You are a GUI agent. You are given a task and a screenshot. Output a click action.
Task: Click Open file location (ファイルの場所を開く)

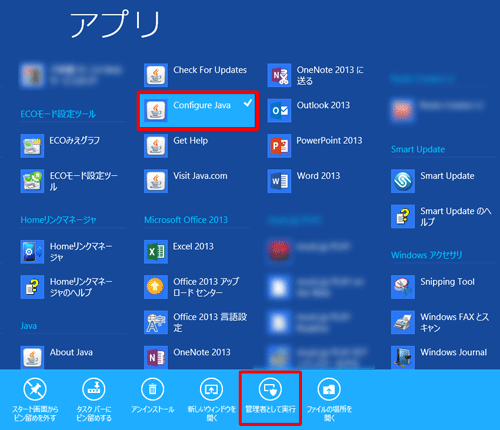click(329, 399)
